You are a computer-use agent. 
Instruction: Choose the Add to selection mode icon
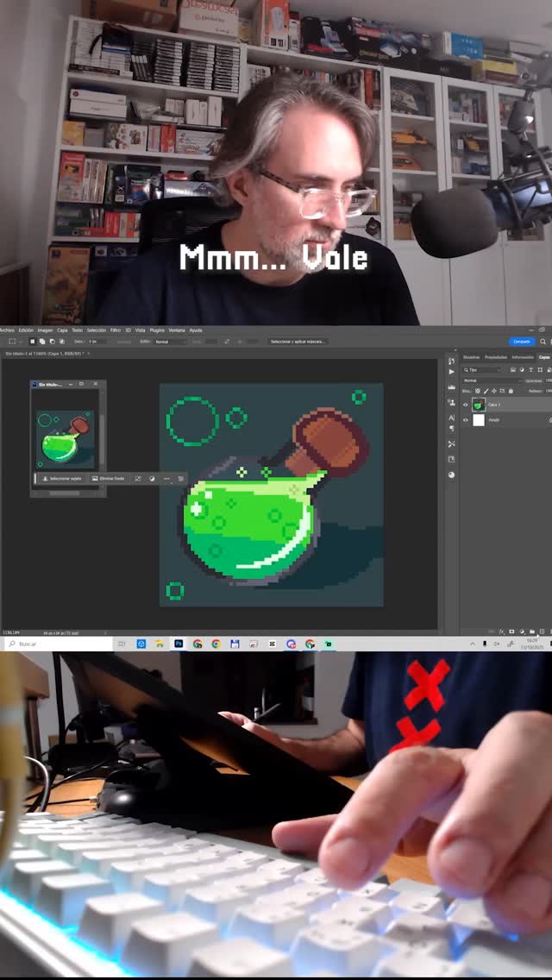[x=42, y=342]
